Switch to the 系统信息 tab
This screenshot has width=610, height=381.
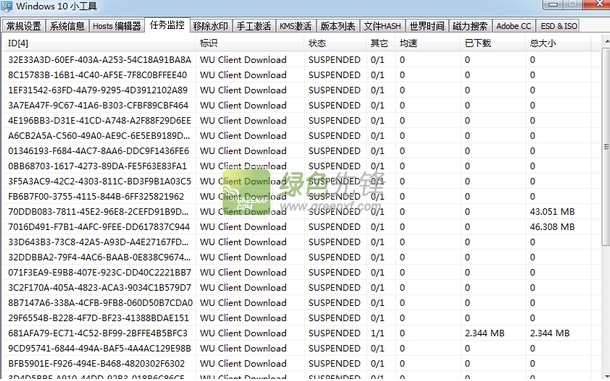[x=67, y=26]
